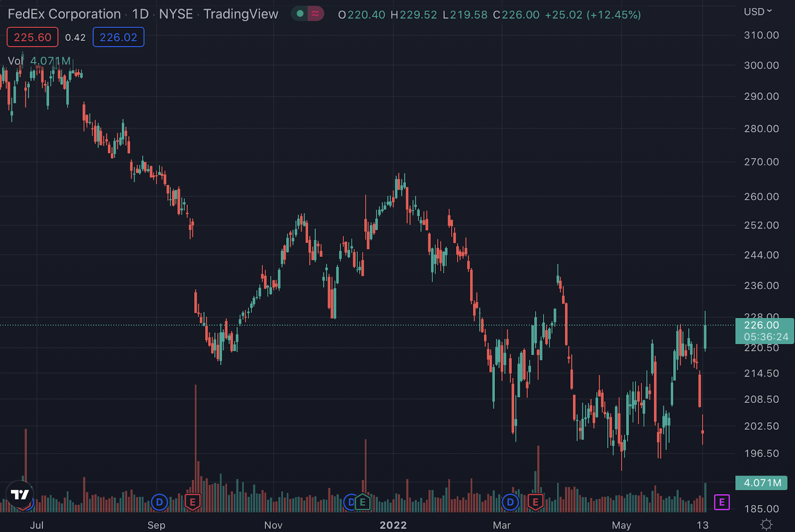Viewport: 795px width, 532px height.
Task: Open chart settings gear icon
Action: (767, 525)
